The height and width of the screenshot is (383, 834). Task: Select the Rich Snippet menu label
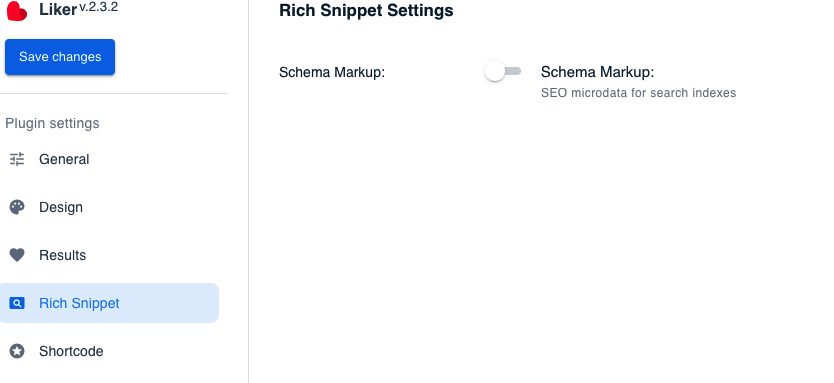(79, 303)
